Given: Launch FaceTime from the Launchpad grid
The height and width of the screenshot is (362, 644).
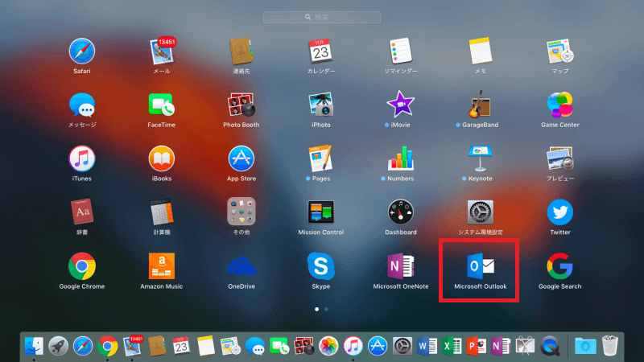Looking at the screenshot, I should [x=162, y=105].
